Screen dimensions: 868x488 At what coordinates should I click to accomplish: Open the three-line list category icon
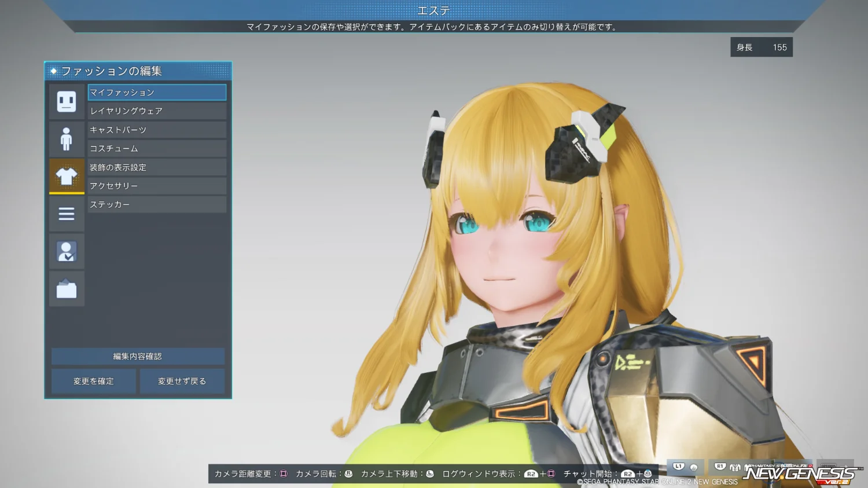(x=67, y=214)
